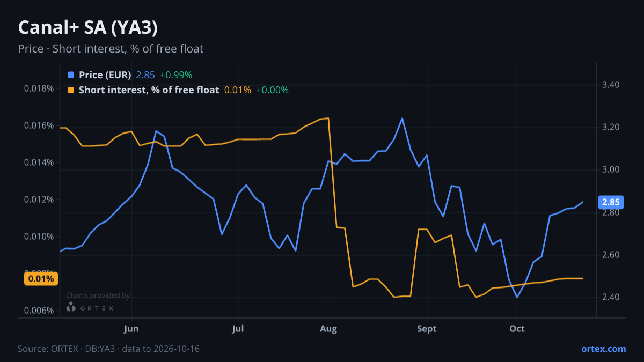The height and width of the screenshot is (362, 644).
Task: Click the +0.00% short interest change value
Action: pyautogui.click(x=272, y=90)
